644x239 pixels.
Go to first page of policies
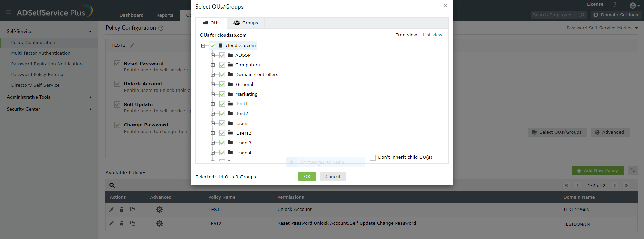point(566,185)
